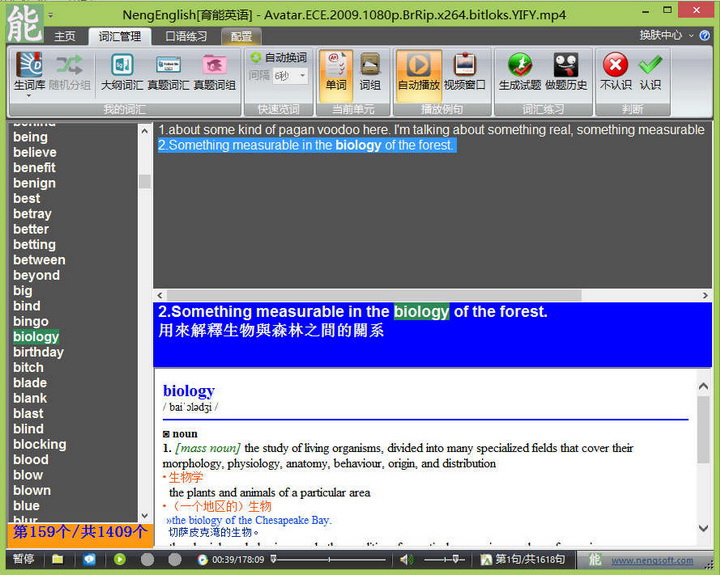This screenshot has width=720, height=575.
Task: Click the 第159个/共1409个 word counter
Action: click(80, 533)
